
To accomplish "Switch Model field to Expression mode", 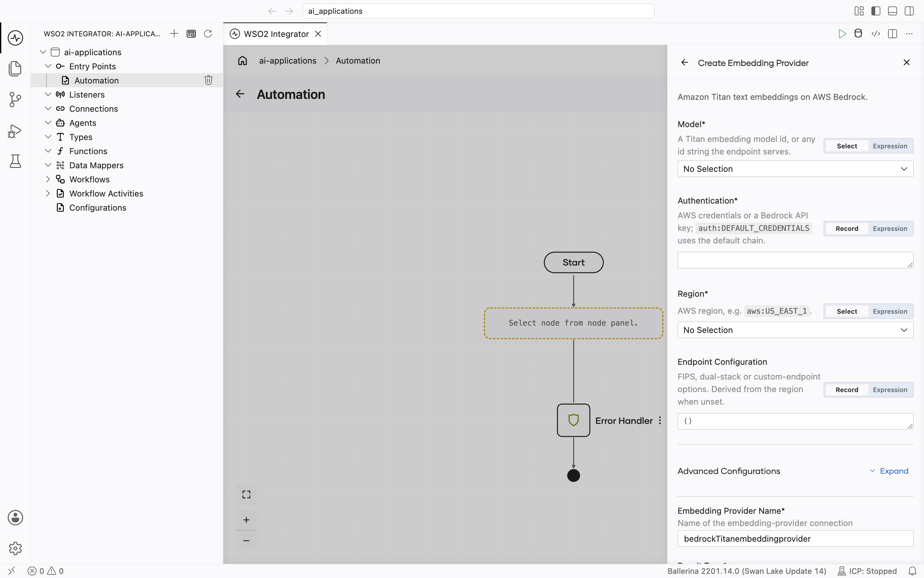I will coord(890,146).
